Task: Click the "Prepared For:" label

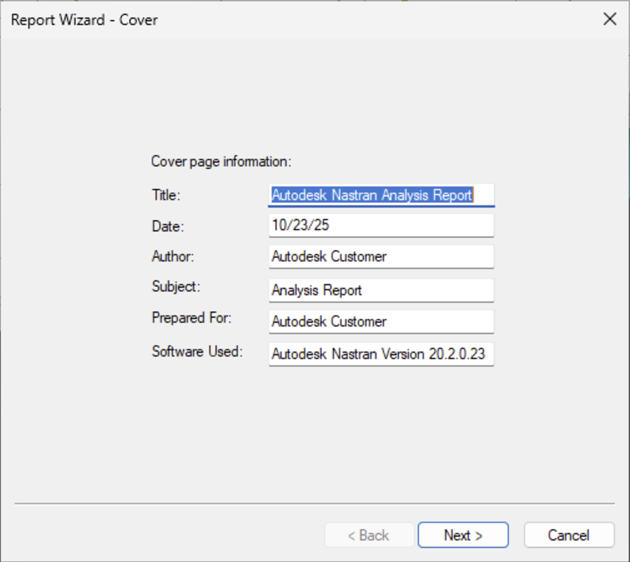Action: coord(192,318)
